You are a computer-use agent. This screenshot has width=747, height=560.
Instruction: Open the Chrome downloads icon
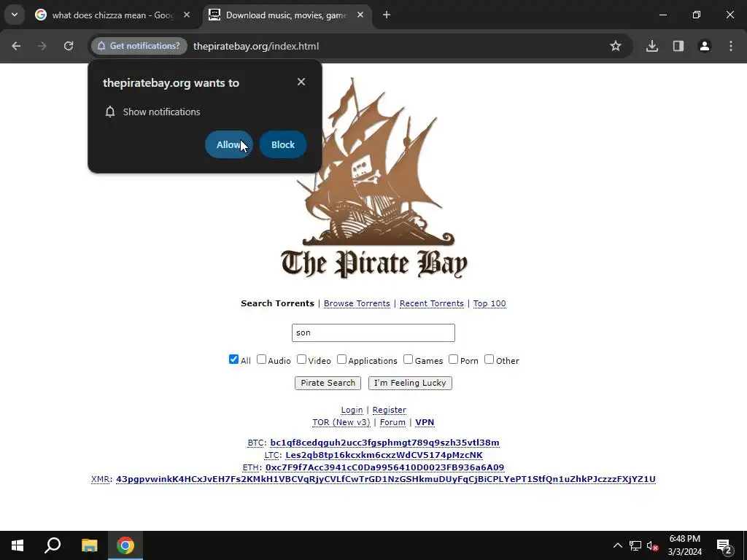tap(652, 46)
